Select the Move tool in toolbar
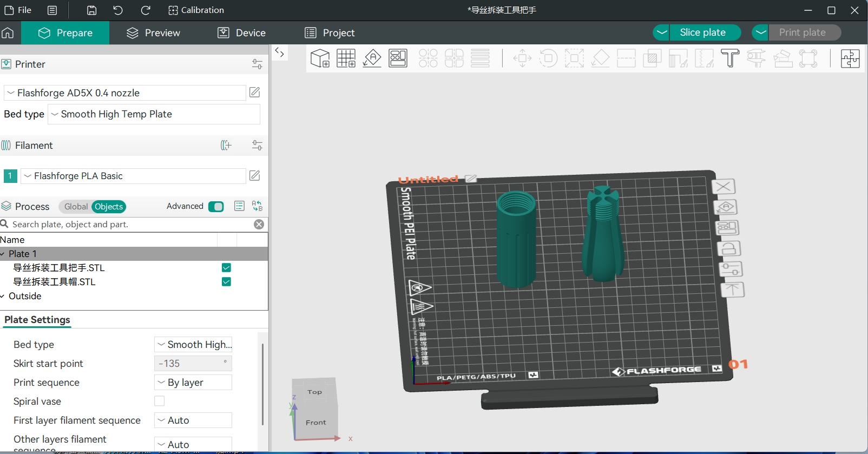Viewport: 868px width, 454px height. pos(522,58)
